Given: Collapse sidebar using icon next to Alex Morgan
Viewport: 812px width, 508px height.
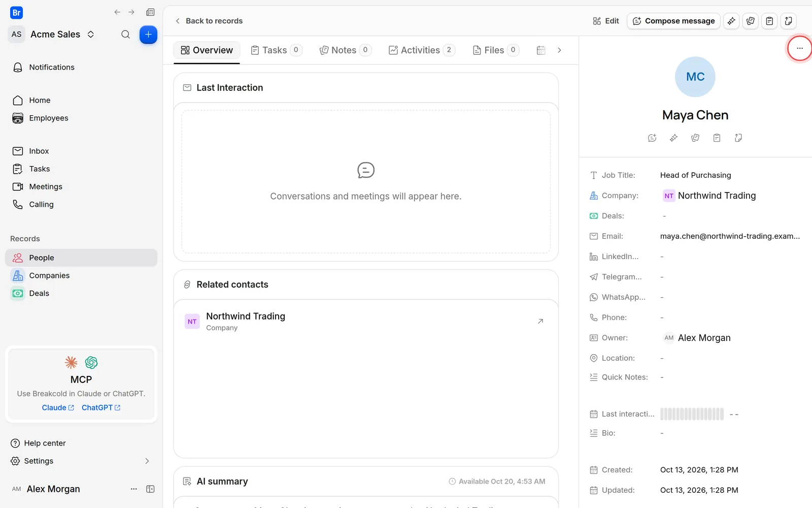Looking at the screenshot, I should pyautogui.click(x=150, y=489).
